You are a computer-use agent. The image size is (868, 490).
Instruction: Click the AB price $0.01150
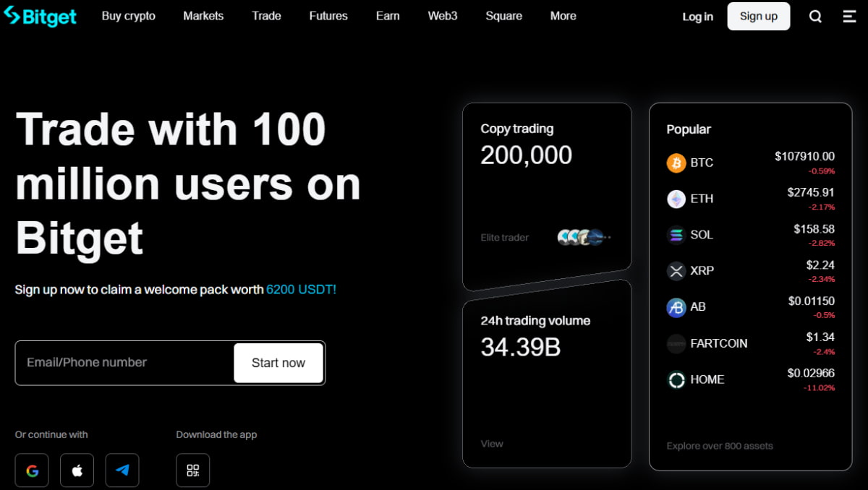(812, 301)
